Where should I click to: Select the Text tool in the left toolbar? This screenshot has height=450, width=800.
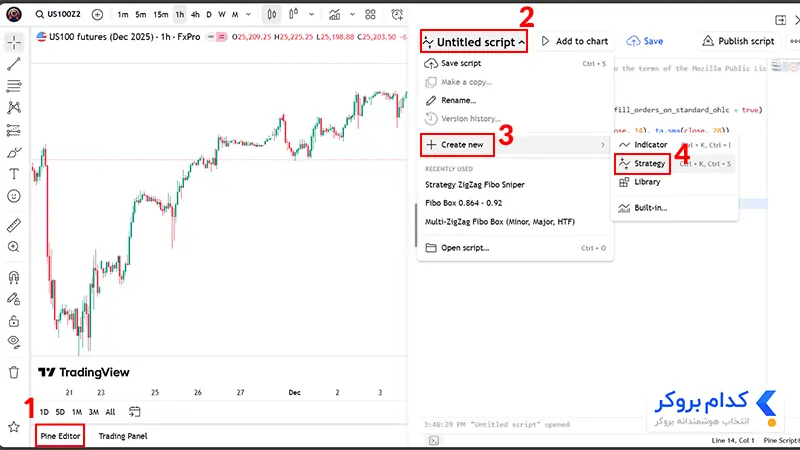(x=14, y=174)
